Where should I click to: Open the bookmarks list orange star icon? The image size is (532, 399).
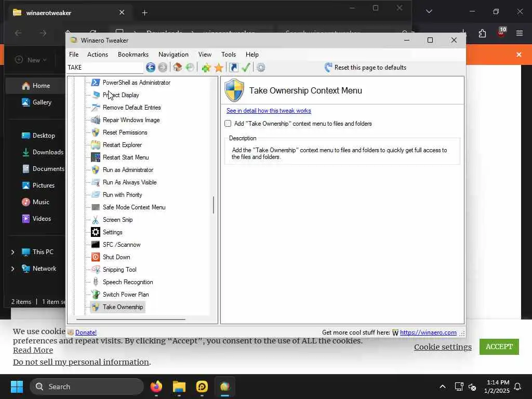click(219, 68)
